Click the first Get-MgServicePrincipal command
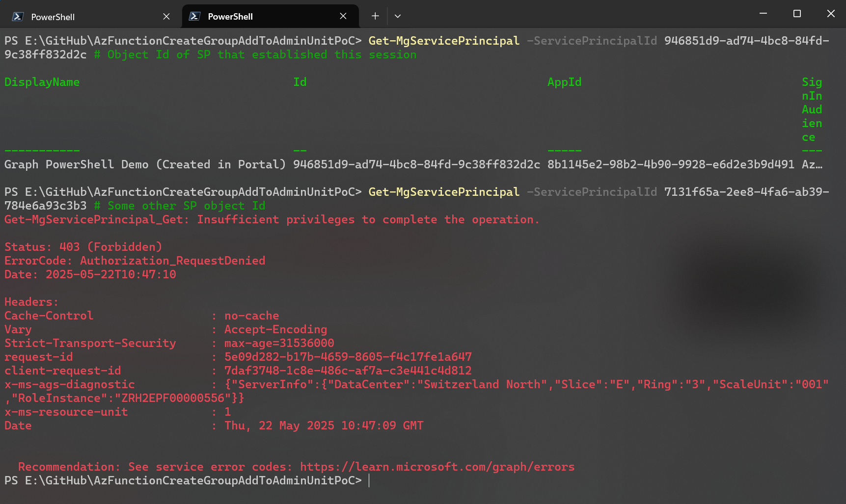This screenshot has height=504, width=846. [444, 41]
